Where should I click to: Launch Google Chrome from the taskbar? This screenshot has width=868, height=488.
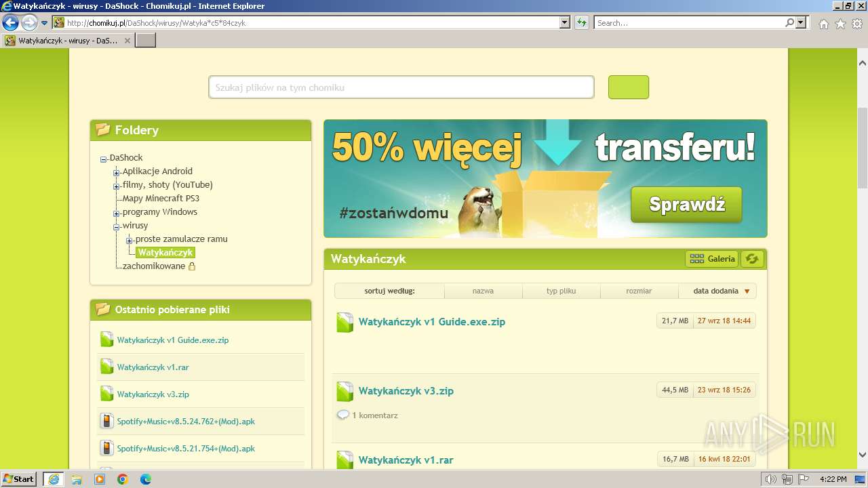tap(123, 479)
